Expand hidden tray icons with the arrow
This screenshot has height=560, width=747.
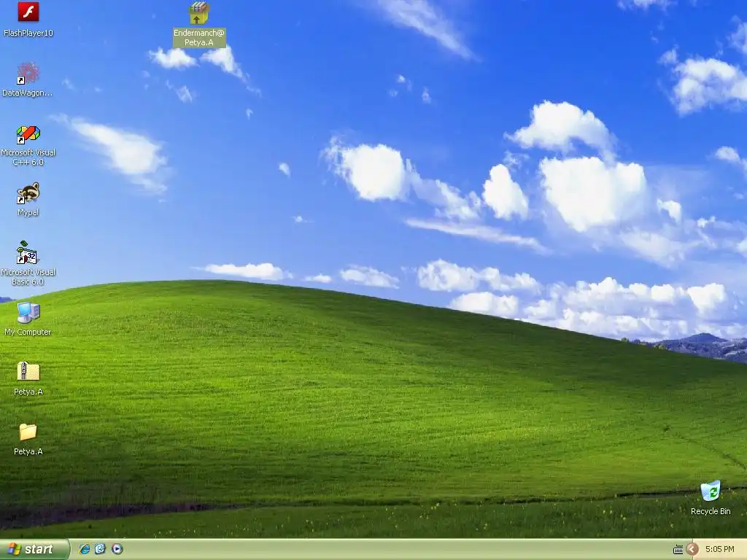tap(692, 549)
